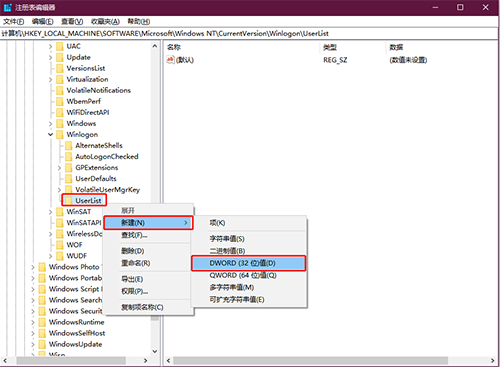Select the AlternateShells folder icon
The height and width of the screenshot is (367, 500).
(68, 145)
